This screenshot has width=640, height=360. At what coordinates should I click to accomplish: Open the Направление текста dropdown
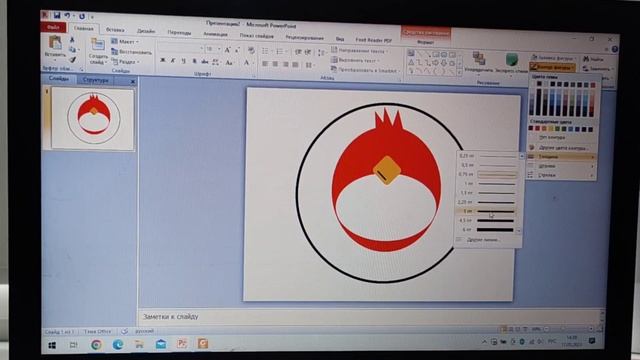359,51
